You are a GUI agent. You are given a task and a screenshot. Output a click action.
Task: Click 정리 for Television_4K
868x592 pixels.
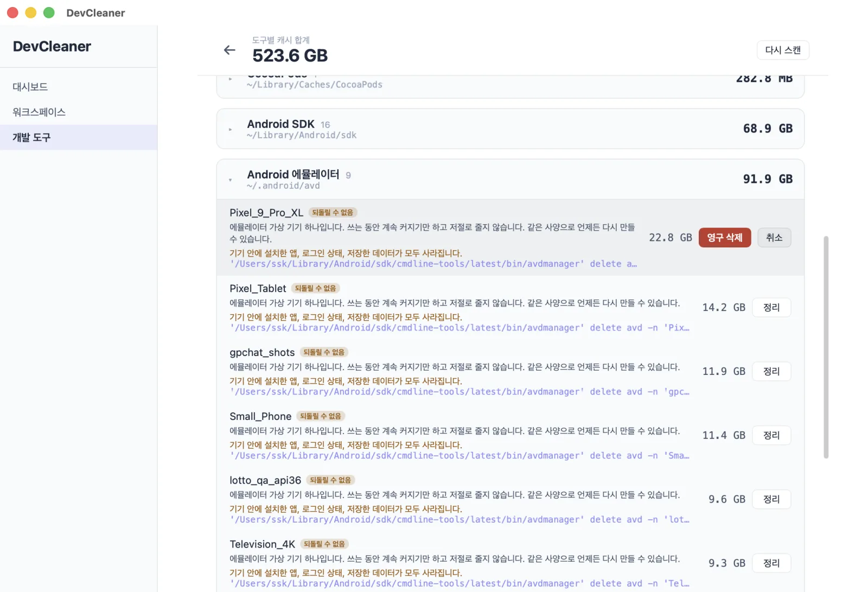tap(771, 564)
